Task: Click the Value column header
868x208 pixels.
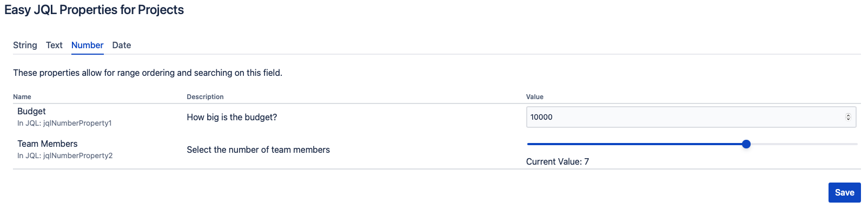Action: pyautogui.click(x=535, y=97)
